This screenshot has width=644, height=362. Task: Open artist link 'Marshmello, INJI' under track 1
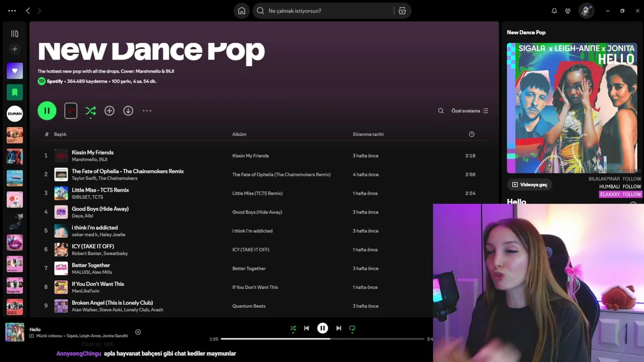click(90, 159)
